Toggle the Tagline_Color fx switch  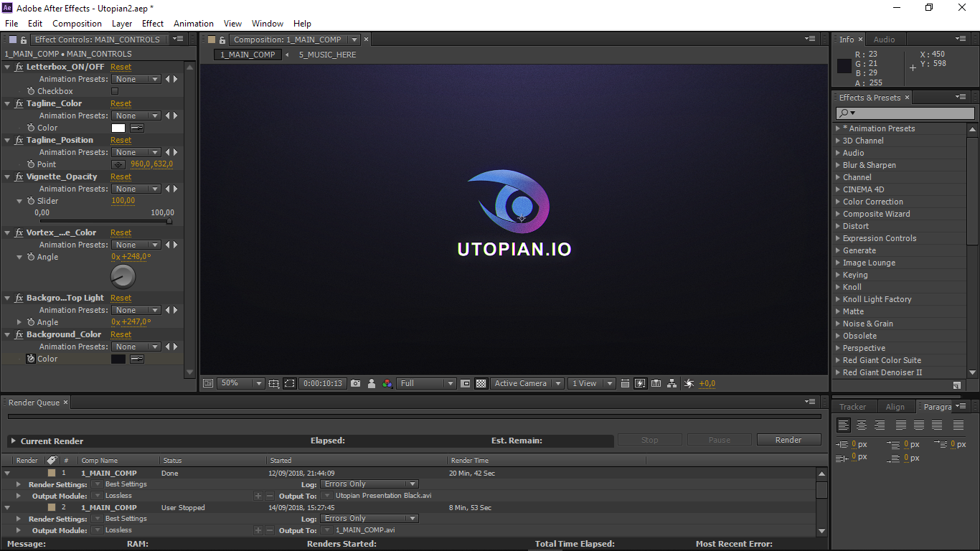pos(19,103)
